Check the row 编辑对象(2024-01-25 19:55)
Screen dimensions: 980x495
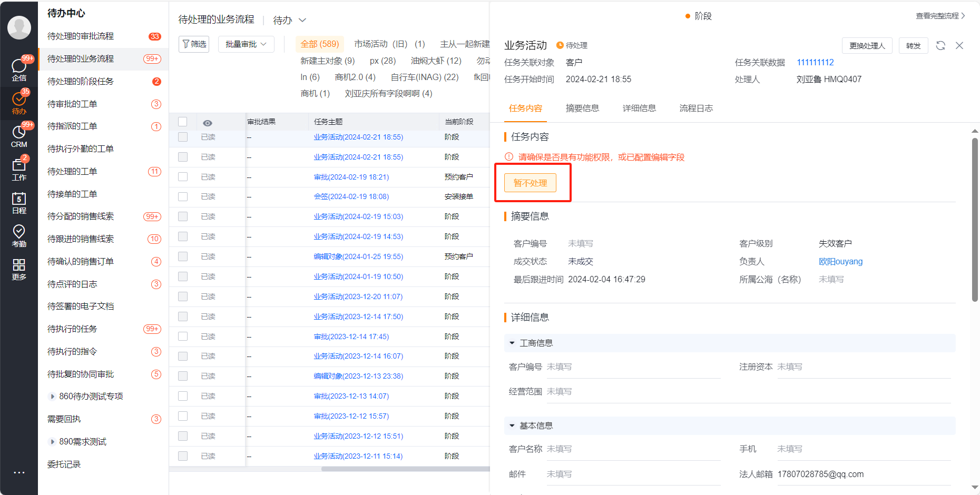[x=183, y=256]
